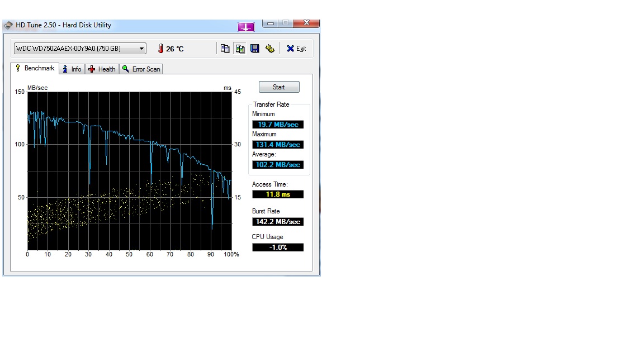Click the Exit button
The height and width of the screenshot is (362, 644).
[296, 49]
